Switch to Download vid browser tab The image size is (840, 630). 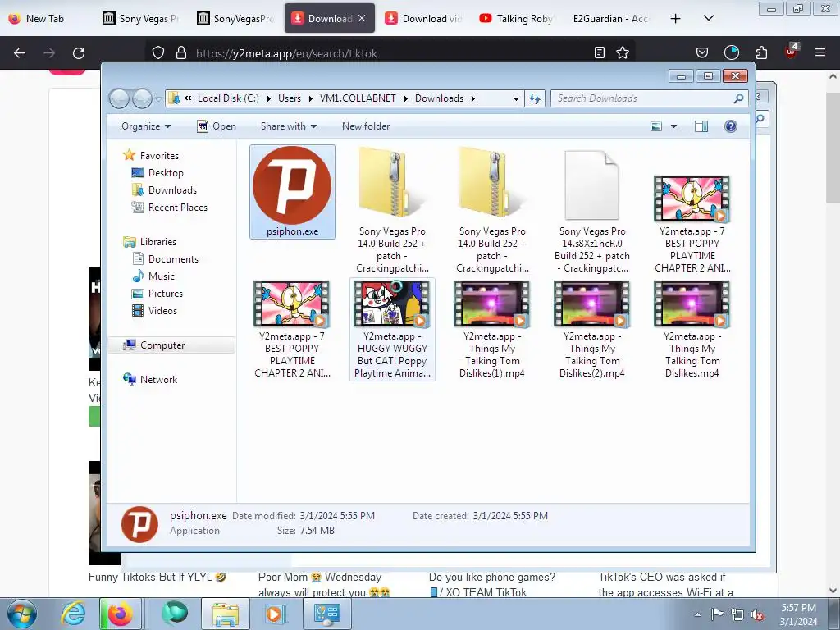pyautogui.click(x=424, y=19)
